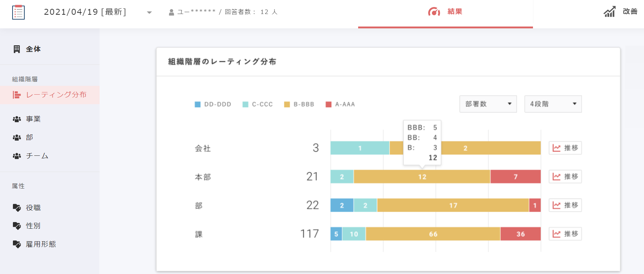This screenshot has width=644, height=274.
Task: Click the 事業 group icon in sidebar
Action: pos(17,119)
